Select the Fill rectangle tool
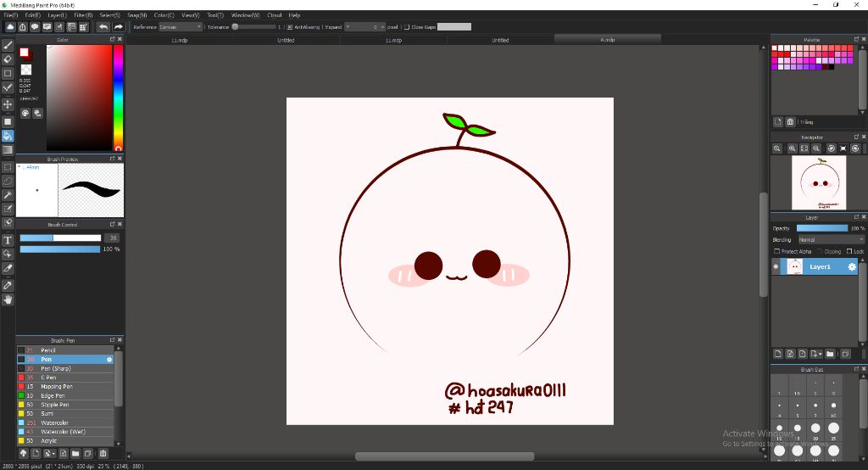 pyautogui.click(x=8, y=122)
